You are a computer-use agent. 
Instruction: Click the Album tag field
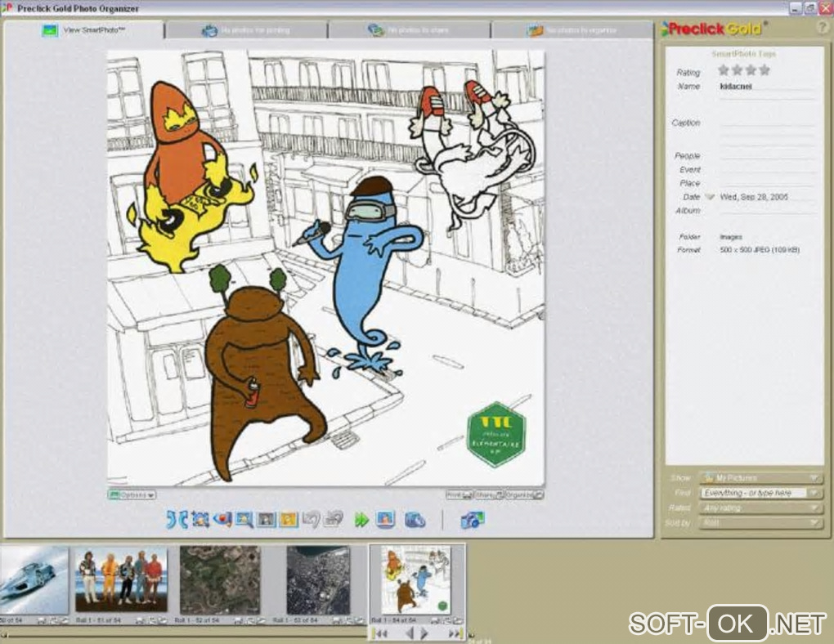(766, 211)
